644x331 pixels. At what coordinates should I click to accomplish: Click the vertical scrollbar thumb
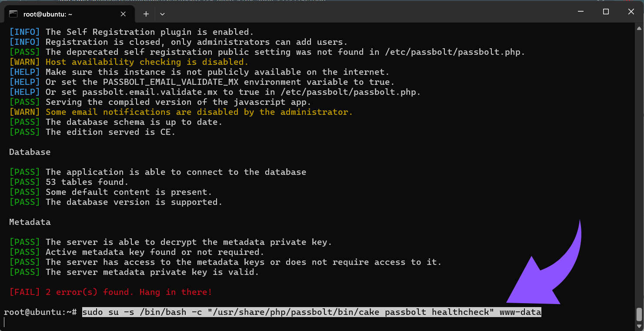click(x=639, y=314)
